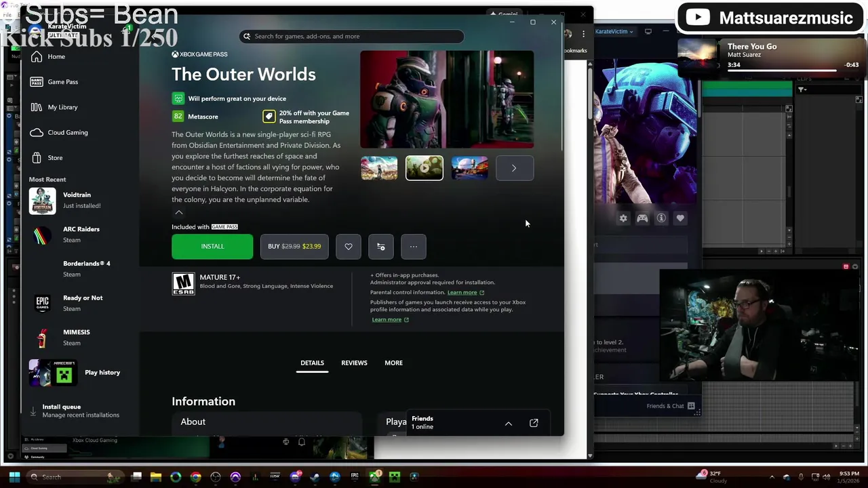Open Steam game info icon
This screenshot has height=488, width=868.
point(661,218)
